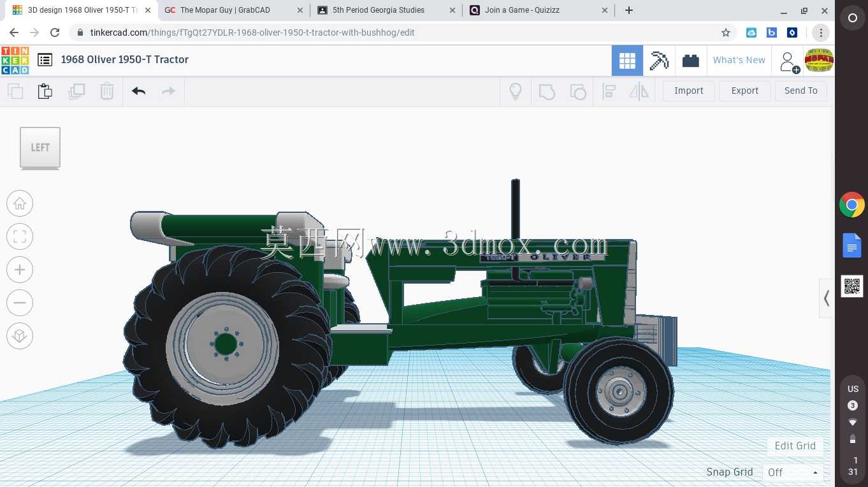Viewport: 868px width, 487px height.
Task: Click the Tinkercad logo
Action: click(x=15, y=60)
